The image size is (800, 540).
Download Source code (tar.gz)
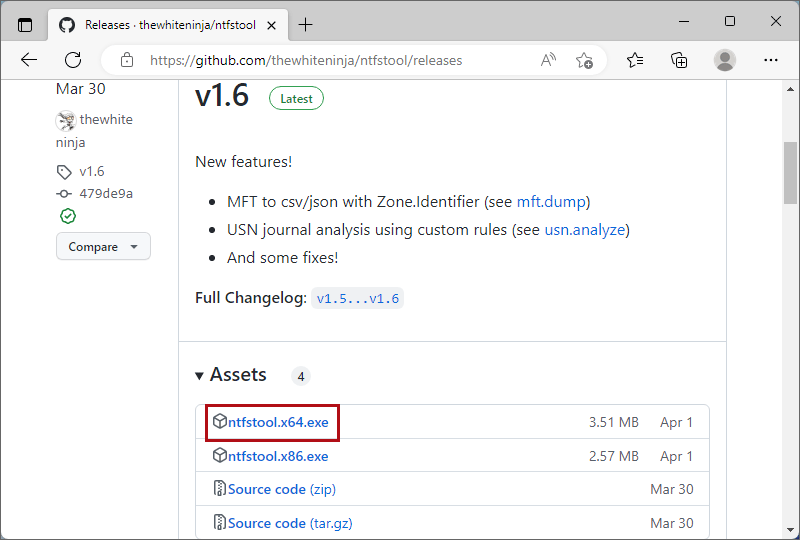290,523
